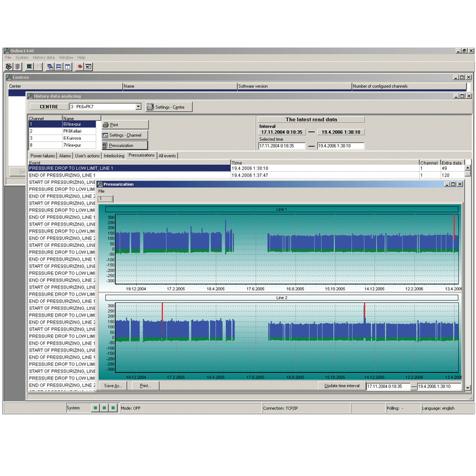Click the red spike marker in Line 1 chart
This screenshot has height=476, width=476.
pos(454,227)
